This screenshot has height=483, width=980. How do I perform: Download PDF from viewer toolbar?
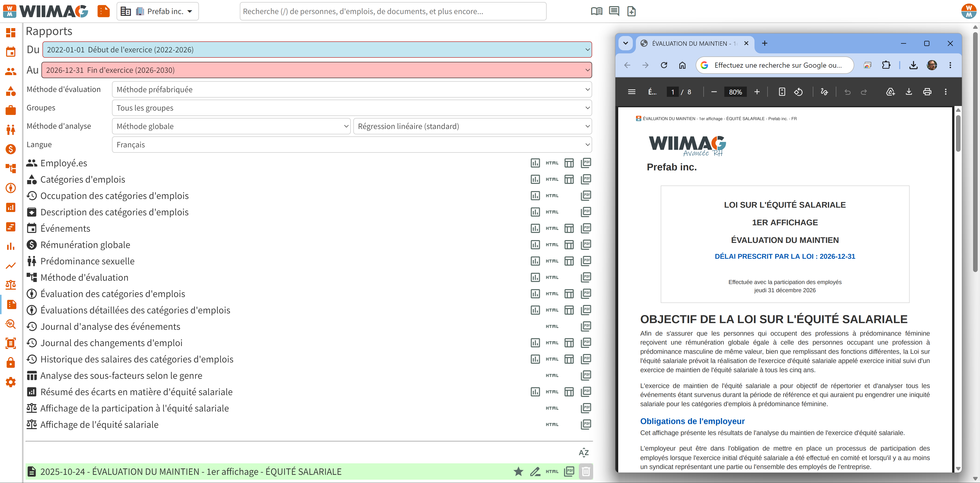pos(909,92)
